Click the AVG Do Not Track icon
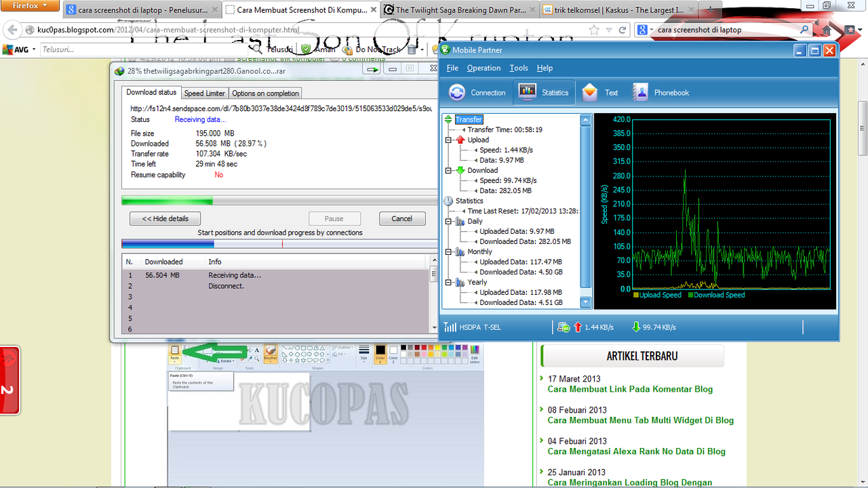The height and width of the screenshot is (488, 868). click(x=348, y=49)
